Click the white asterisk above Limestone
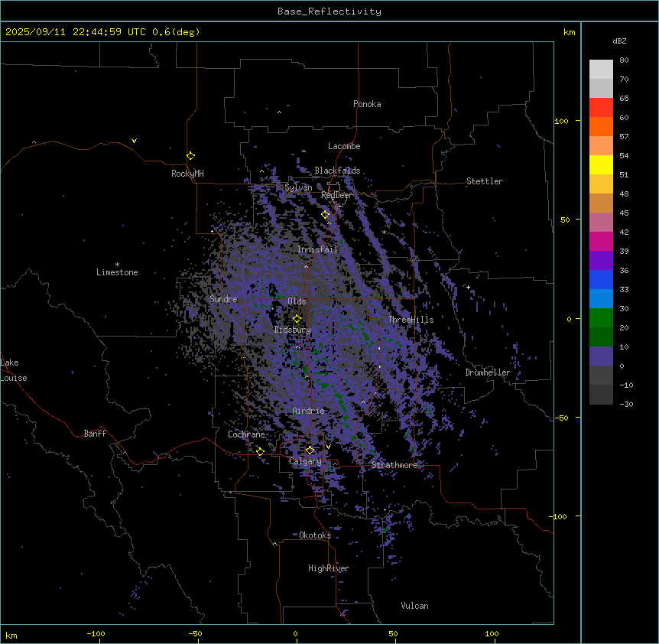Image resolution: width=659 pixels, height=644 pixels. tap(117, 265)
